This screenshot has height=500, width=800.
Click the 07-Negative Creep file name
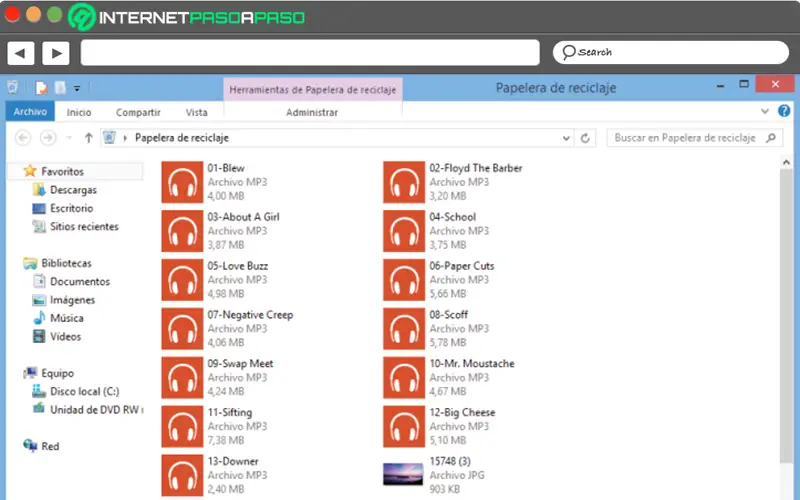250,315
